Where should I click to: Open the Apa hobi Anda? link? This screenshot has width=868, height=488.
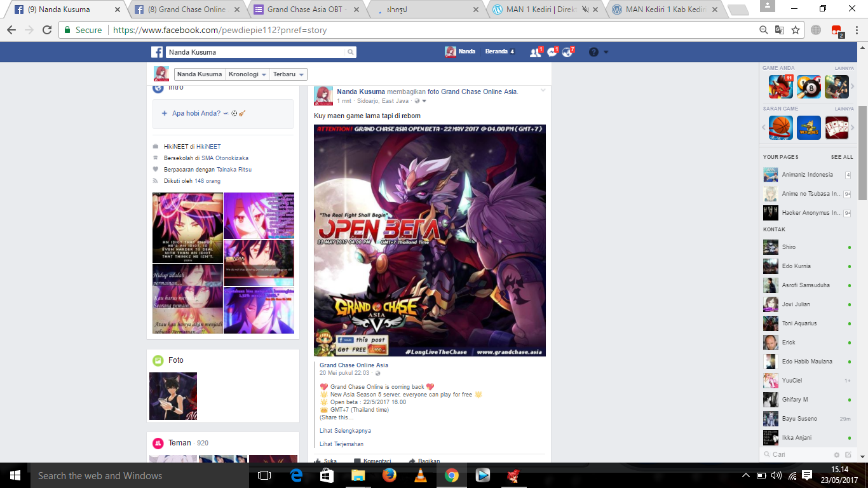(196, 113)
